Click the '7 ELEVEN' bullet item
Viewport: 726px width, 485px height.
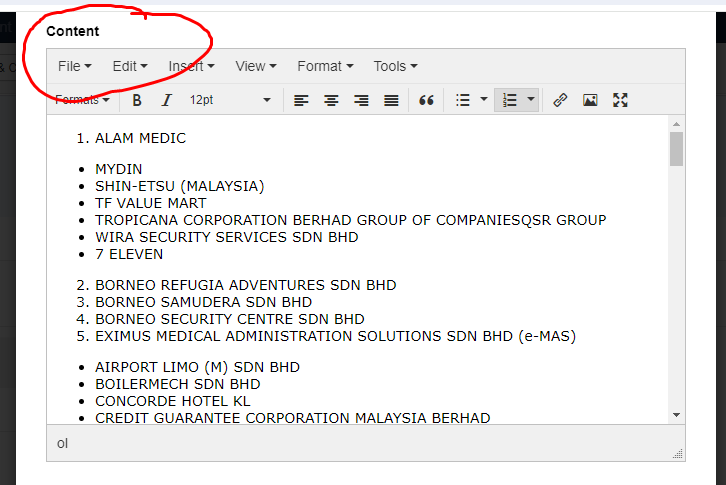[129, 254]
